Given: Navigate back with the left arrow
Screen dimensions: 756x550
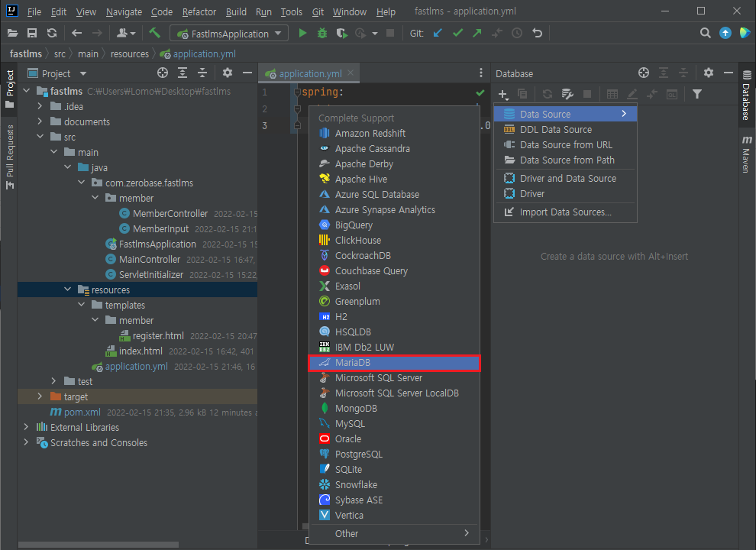Looking at the screenshot, I should [76, 34].
